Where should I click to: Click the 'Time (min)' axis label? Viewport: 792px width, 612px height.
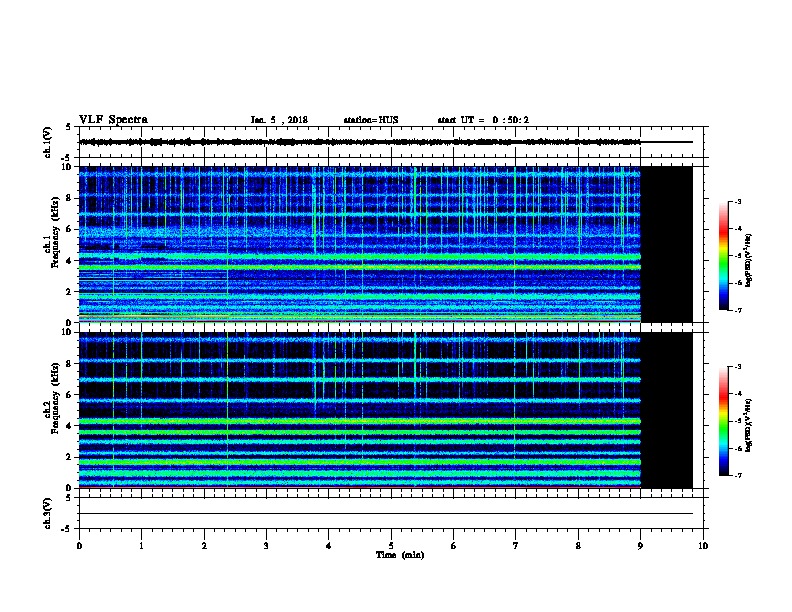pos(400,555)
